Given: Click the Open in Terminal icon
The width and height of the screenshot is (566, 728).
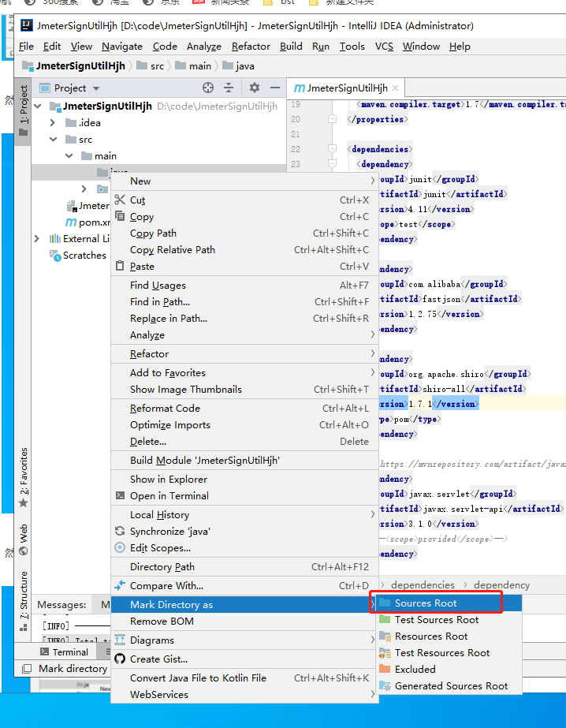Looking at the screenshot, I should pos(120,495).
